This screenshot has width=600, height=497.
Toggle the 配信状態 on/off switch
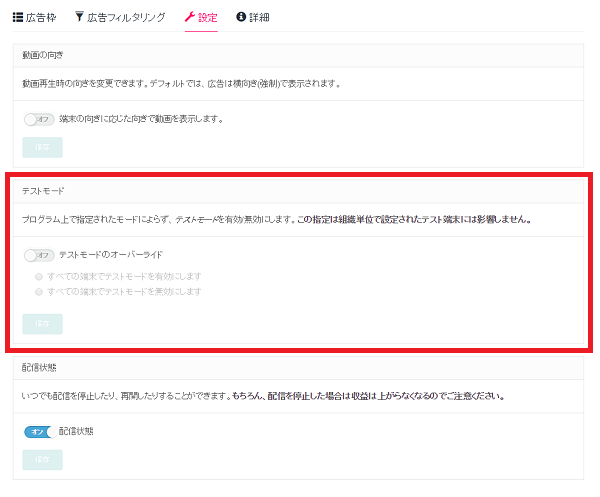40,432
